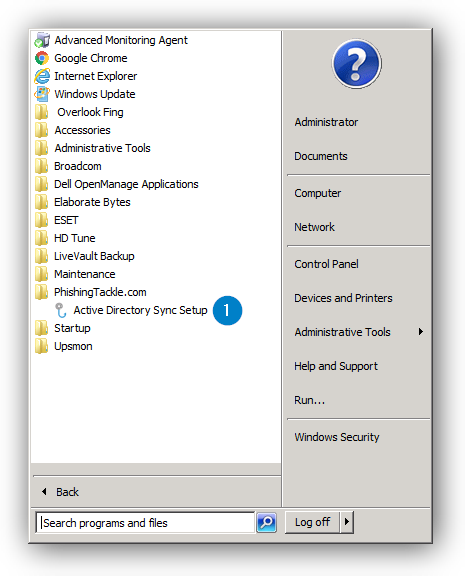
Task: Expand the Administrative Tools submenu arrow
Action: pos(421,332)
